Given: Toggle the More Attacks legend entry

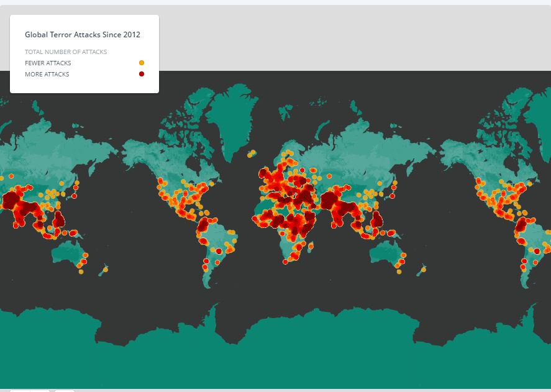Looking at the screenshot, I should tap(48, 74).
